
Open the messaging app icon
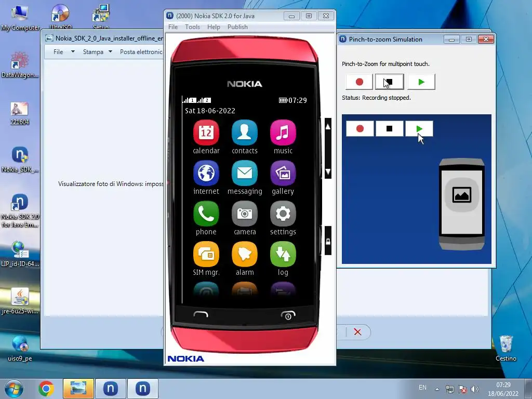[245, 174]
